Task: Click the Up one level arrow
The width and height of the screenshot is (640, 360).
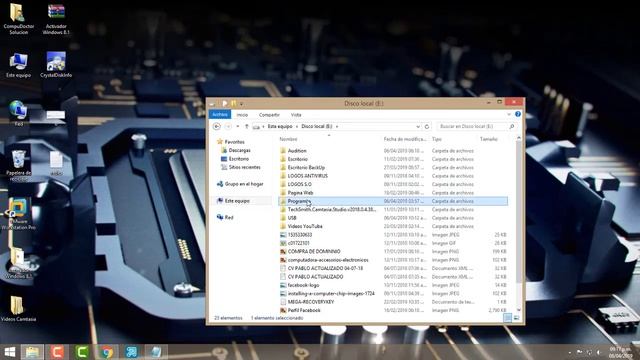Action: (247, 127)
